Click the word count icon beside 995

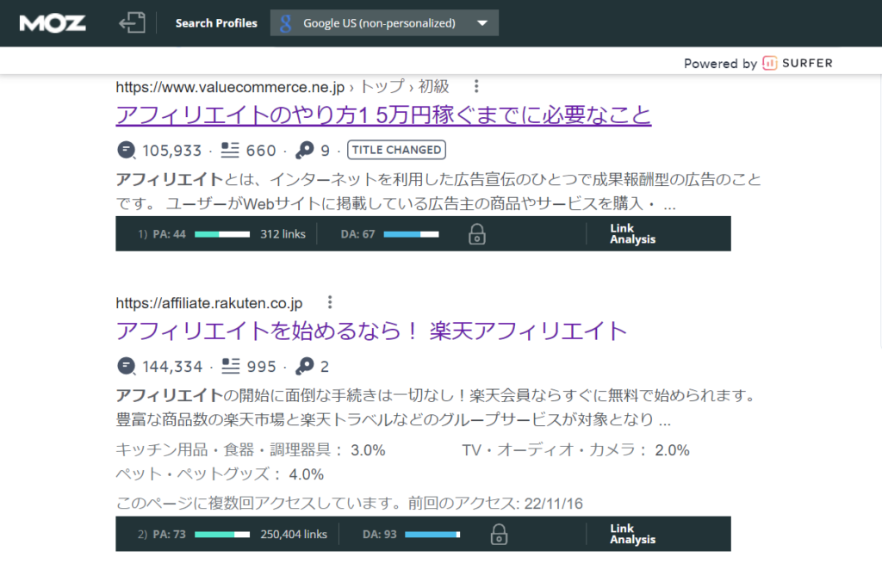click(231, 367)
